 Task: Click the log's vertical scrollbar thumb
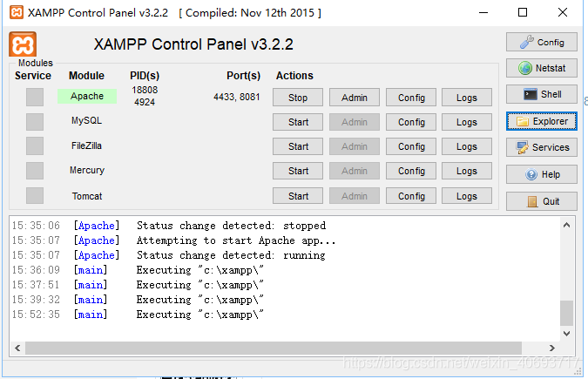566,313
